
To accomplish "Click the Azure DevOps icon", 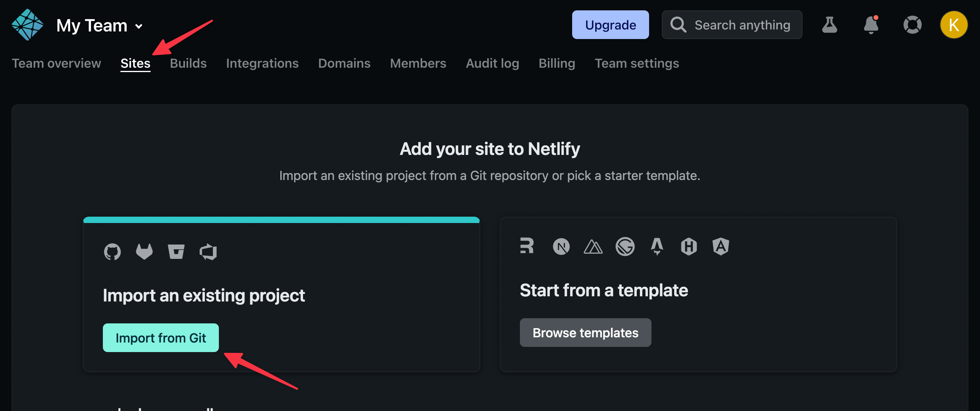I will [x=208, y=252].
